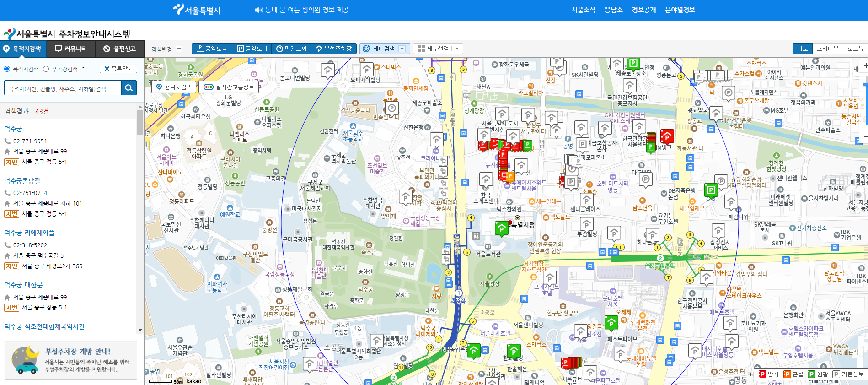Click red full parking marker near iM뱅크
Screen dimensions: 868x385
(667, 136)
